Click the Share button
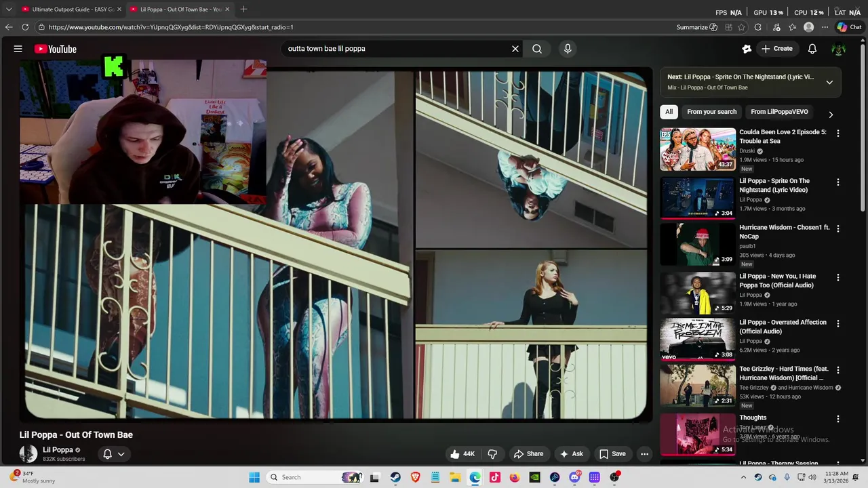The width and height of the screenshot is (868, 488). click(x=529, y=454)
